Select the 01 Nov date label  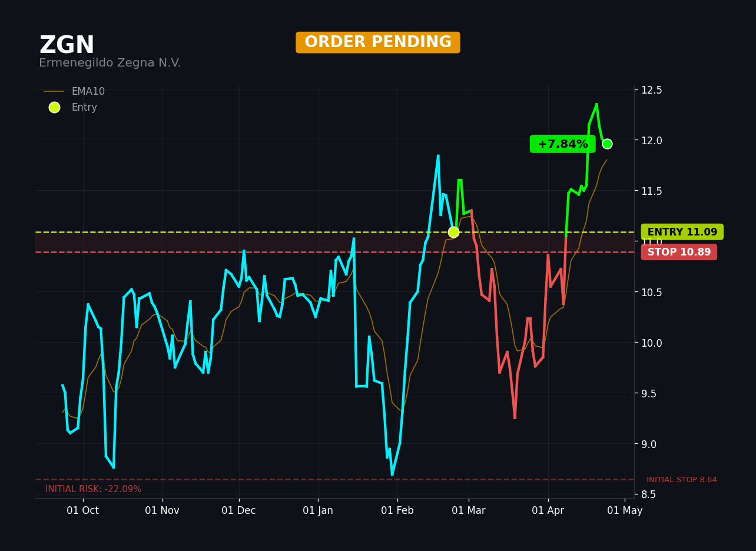[162, 510]
